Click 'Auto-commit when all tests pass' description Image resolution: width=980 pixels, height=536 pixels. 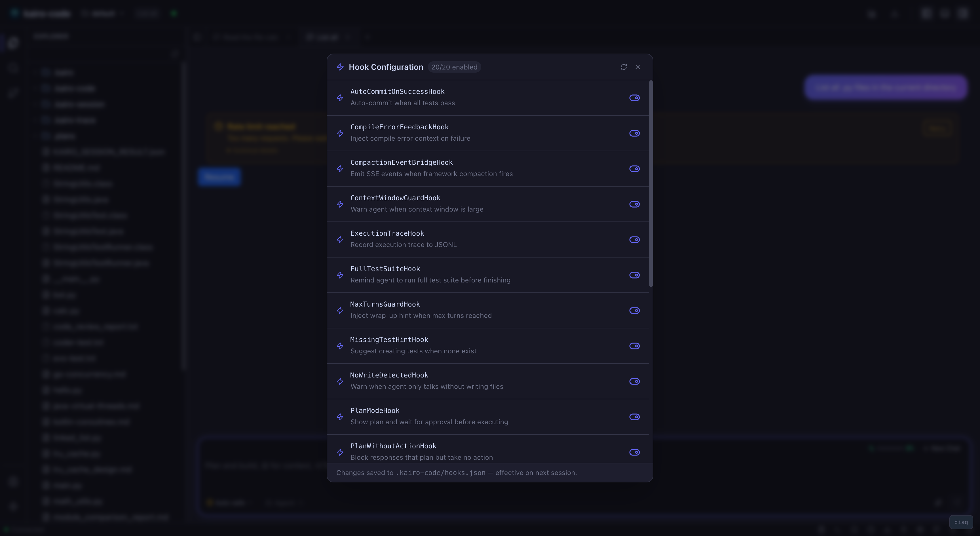pyautogui.click(x=402, y=103)
